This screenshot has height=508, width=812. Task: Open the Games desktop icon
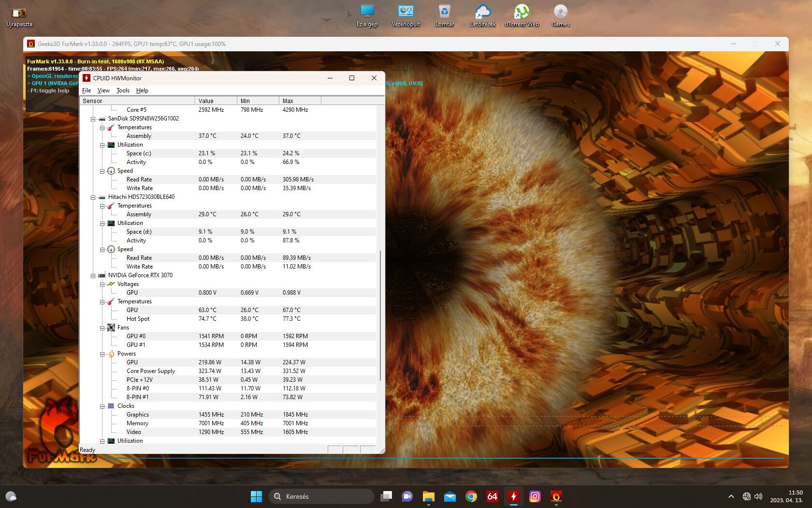click(x=560, y=16)
